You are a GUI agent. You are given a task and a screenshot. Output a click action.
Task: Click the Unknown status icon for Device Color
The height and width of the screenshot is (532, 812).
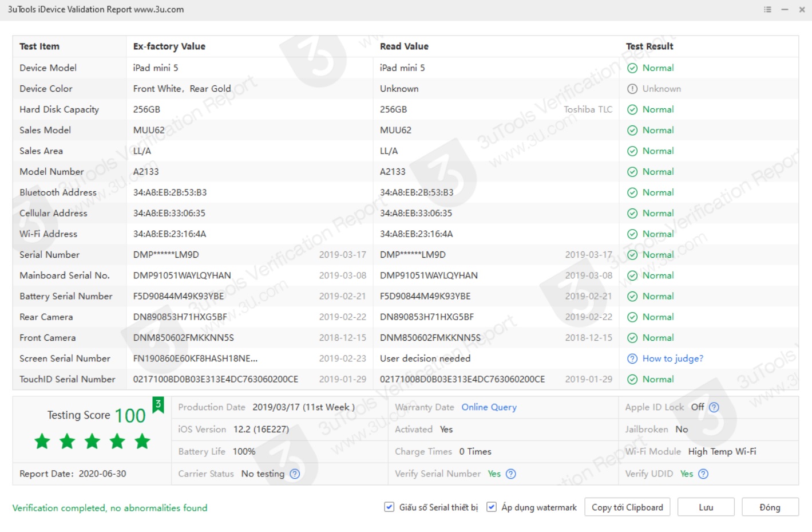(632, 89)
